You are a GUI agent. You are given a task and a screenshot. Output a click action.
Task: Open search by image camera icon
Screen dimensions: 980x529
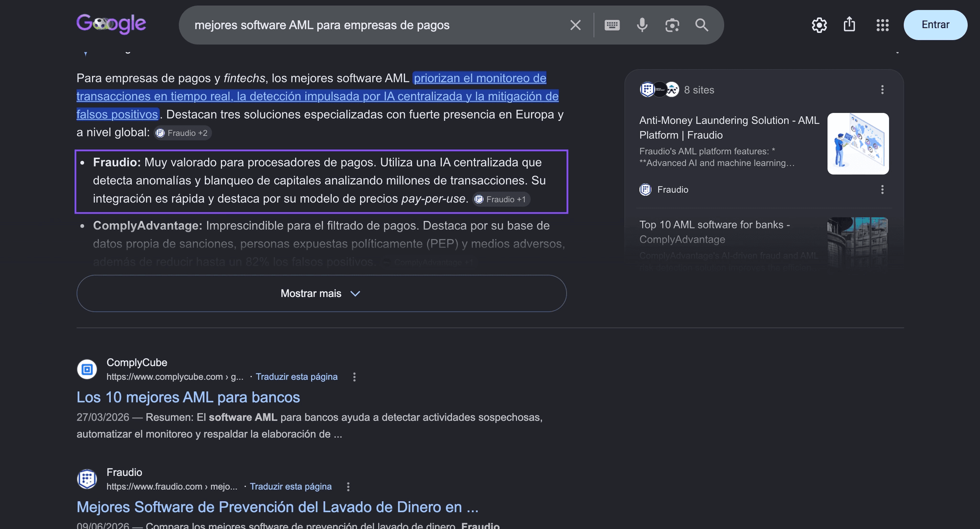672,25
